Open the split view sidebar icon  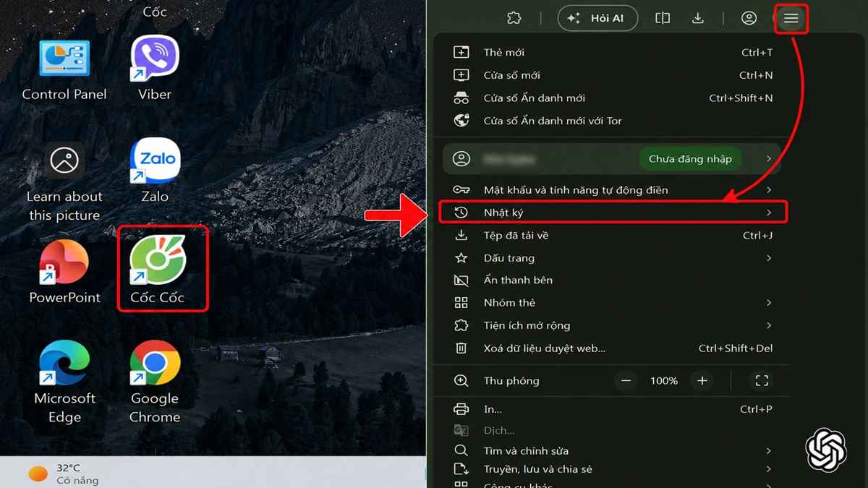[x=663, y=19]
